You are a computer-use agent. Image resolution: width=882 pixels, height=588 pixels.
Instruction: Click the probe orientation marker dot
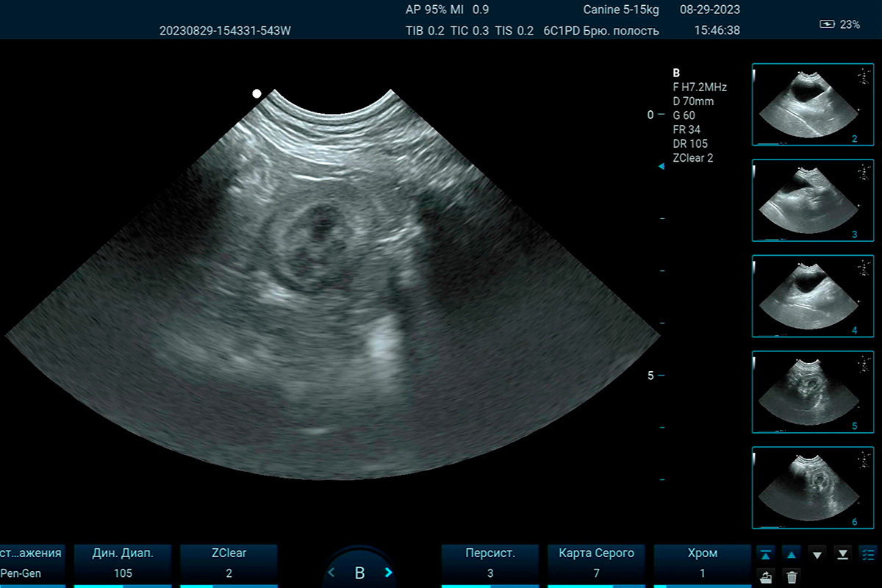click(x=257, y=93)
